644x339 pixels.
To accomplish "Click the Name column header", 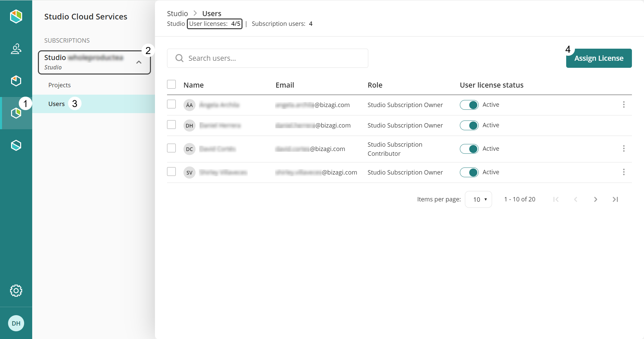I will 194,85.
